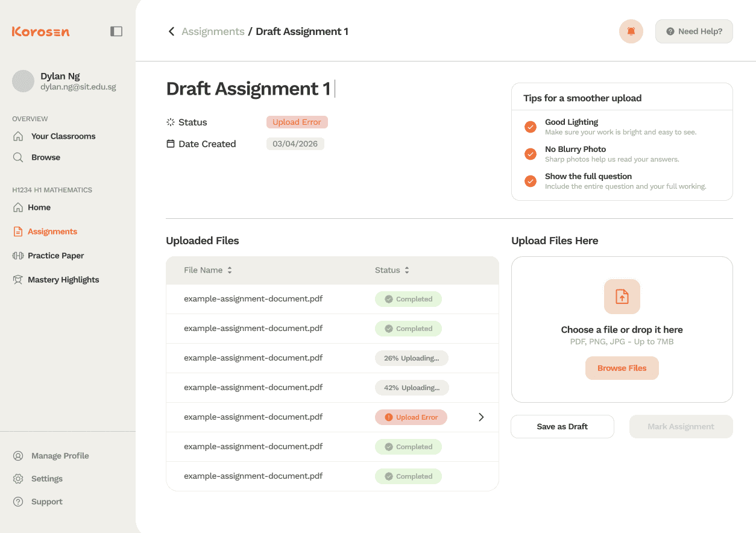Image resolution: width=756 pixels, height=533 pixels.
Task: Toggle the Good Lighting tip checkmark
Action: (x=530, y=127)
